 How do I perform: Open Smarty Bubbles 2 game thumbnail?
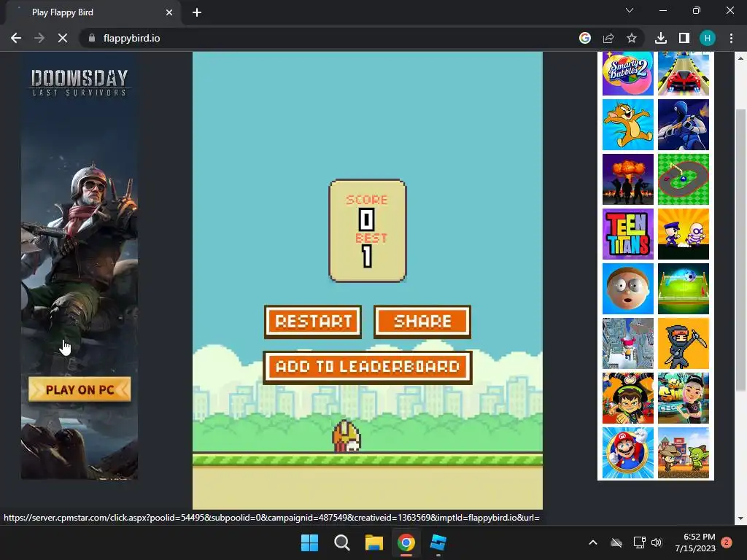628,74
